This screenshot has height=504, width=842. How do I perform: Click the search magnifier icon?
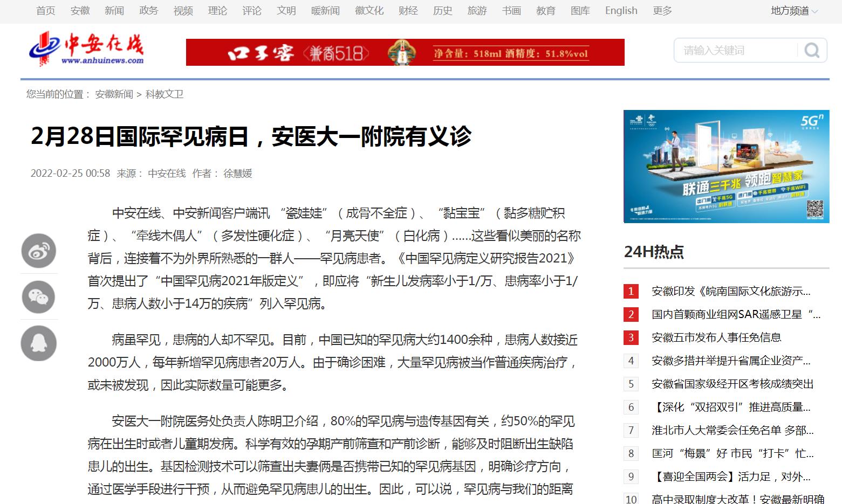(x=812, y=51)
